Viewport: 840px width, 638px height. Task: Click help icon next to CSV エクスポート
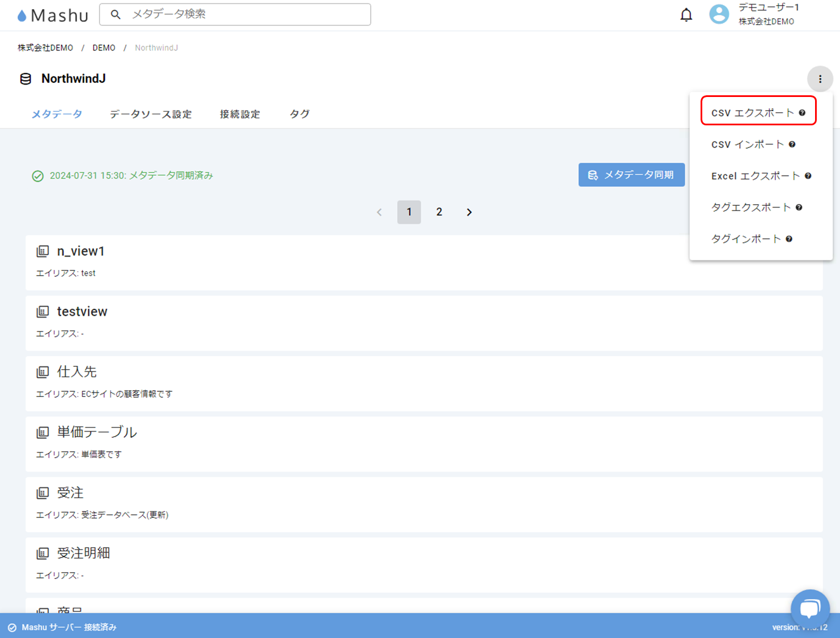pos(802,113)
